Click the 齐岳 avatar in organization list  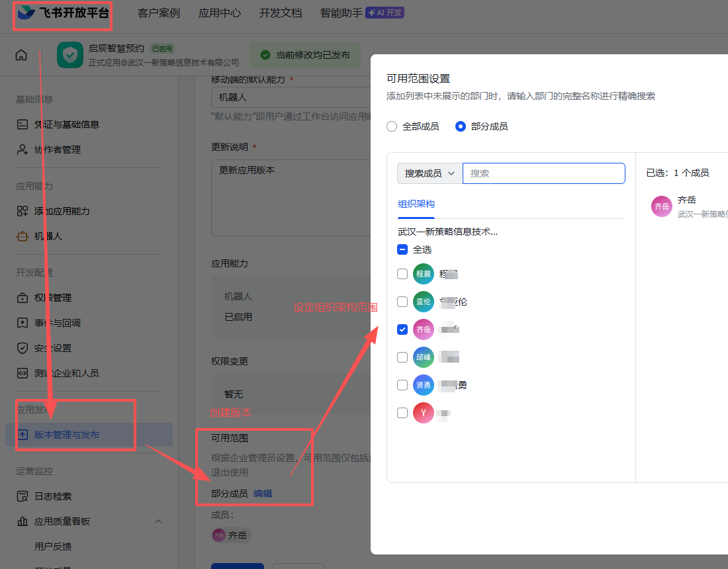point(424,329)
